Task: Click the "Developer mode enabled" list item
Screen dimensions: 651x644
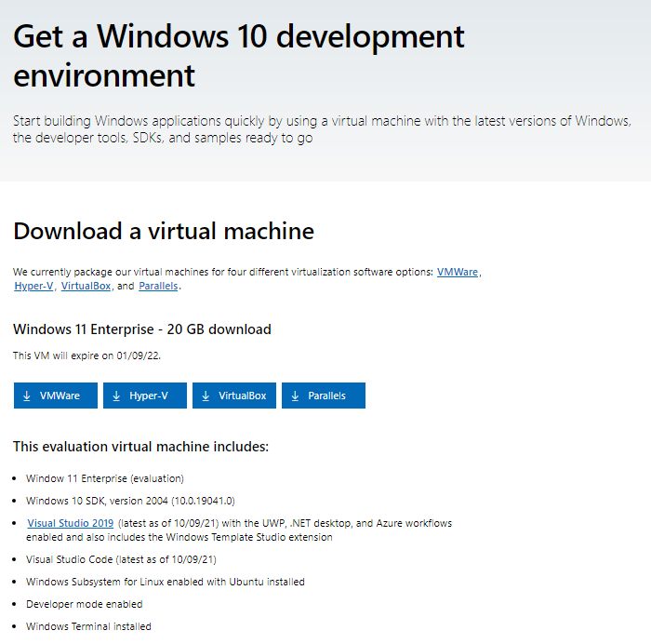Action: click(84, 604)
